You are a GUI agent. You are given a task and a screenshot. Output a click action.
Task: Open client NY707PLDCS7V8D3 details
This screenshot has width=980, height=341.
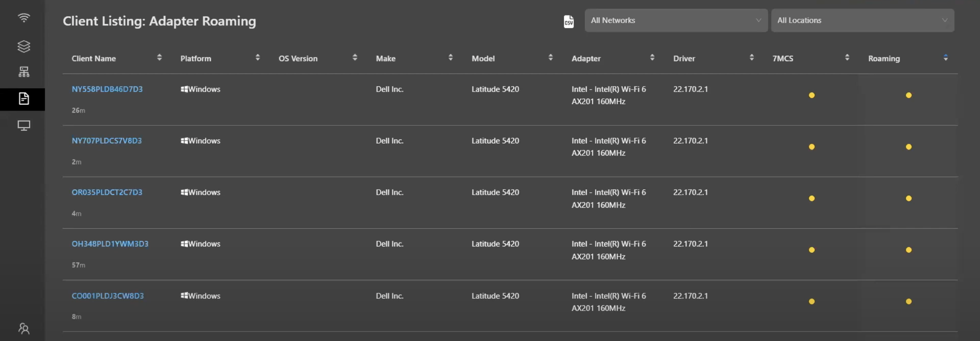[x=107, y=141]
